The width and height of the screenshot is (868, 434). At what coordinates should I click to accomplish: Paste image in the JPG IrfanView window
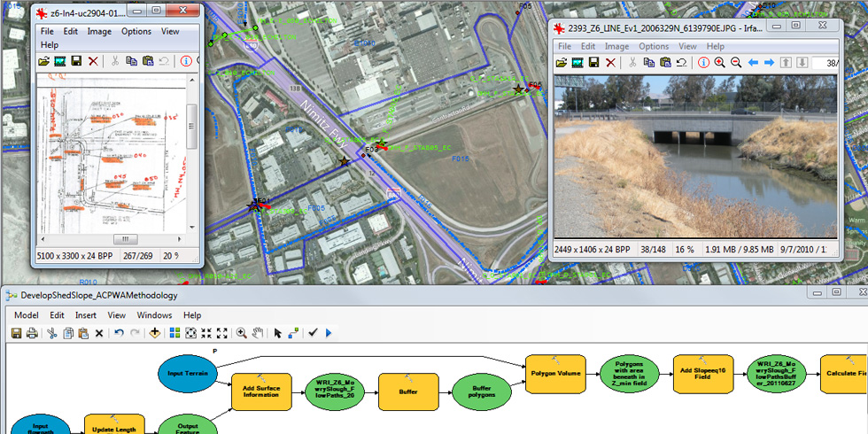(665, 63)
